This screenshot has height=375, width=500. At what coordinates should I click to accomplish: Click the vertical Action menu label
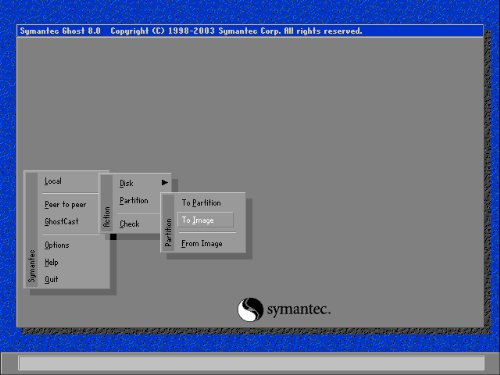pos(106,217)
